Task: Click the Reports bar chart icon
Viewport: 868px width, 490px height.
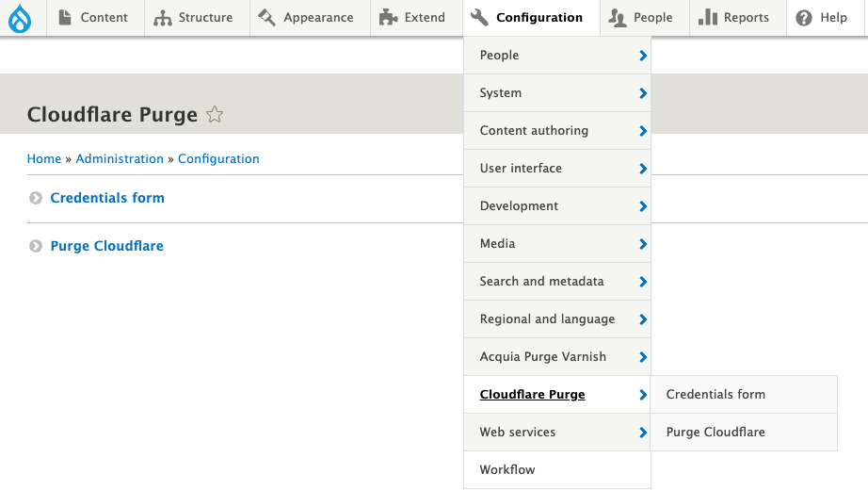Action: [x=707, y=17]
